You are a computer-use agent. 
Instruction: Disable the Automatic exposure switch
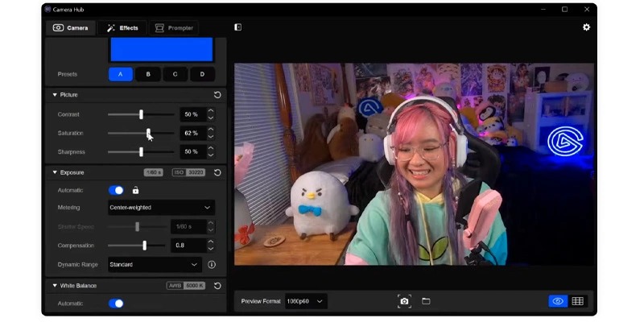117,191
